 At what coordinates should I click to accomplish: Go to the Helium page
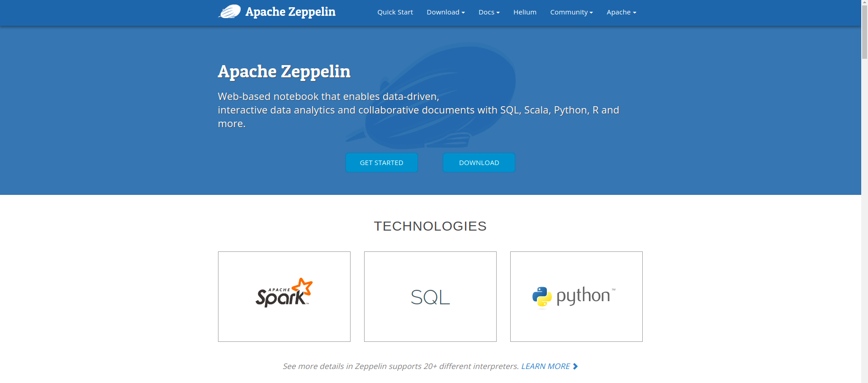(x=525, y=12)
